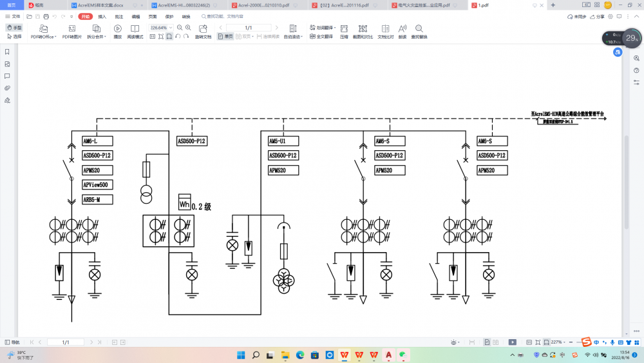Viewport: 644px width, 363px height.
Task: Click the print icon in quick toolbar
Action: pos(46,17)
